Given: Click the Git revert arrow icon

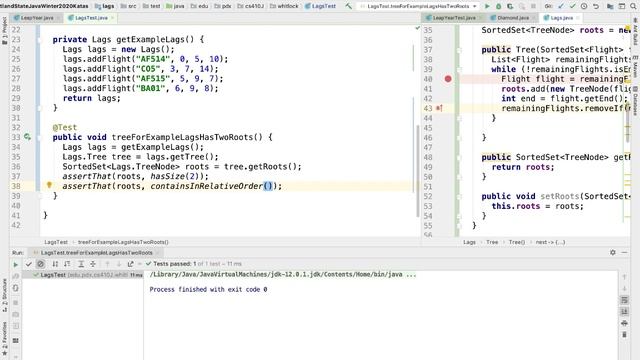Looking at the screenshot, I should 596,6.
